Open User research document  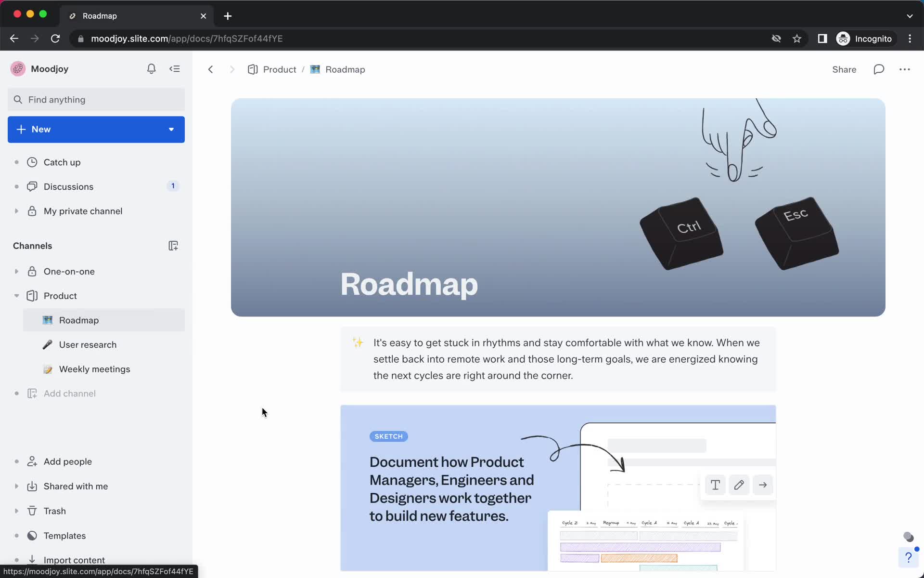point(88,344)
